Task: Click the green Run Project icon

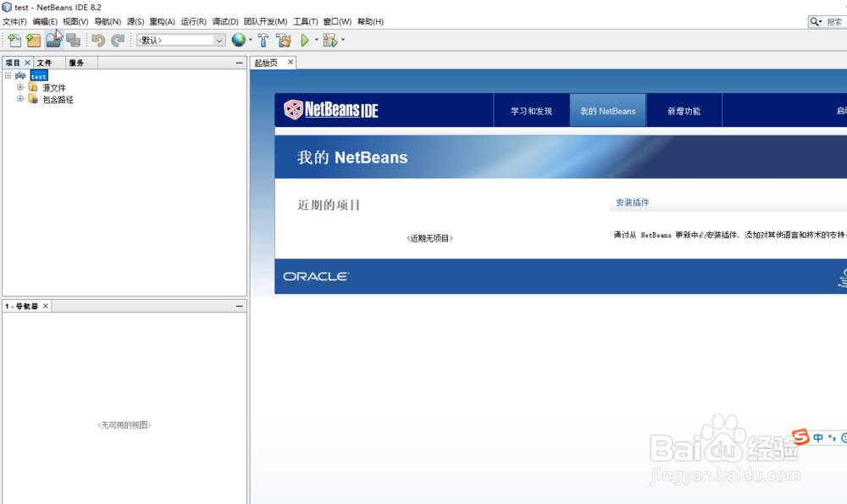Action: (x=305, y=40)
